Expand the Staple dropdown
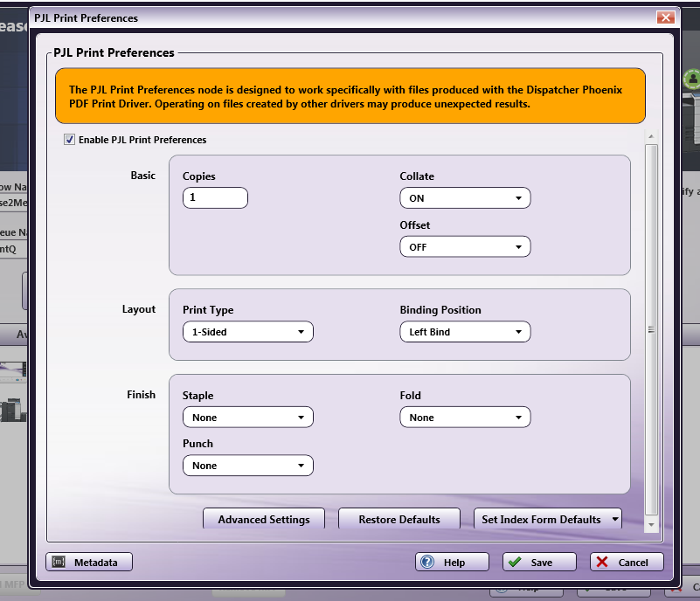The height and width of the screenshot is (601, 700). coord(248,418)
